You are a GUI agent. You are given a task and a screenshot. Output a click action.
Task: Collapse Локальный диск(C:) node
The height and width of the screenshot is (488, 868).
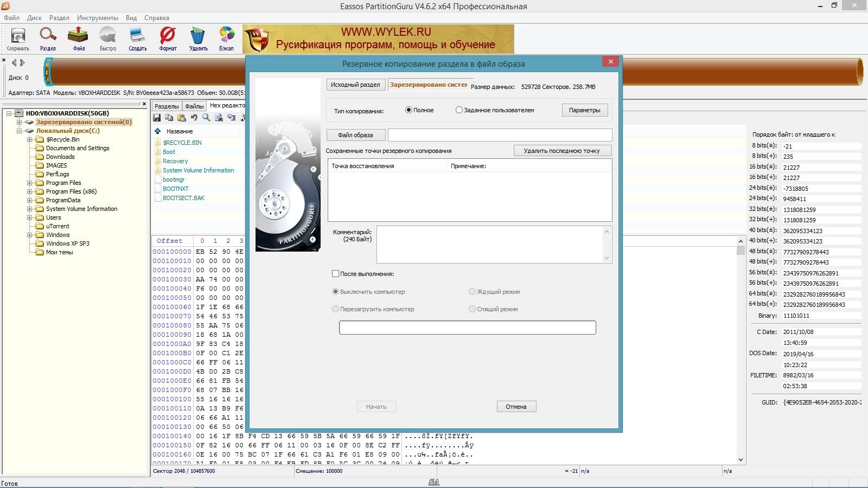[19, 131]
